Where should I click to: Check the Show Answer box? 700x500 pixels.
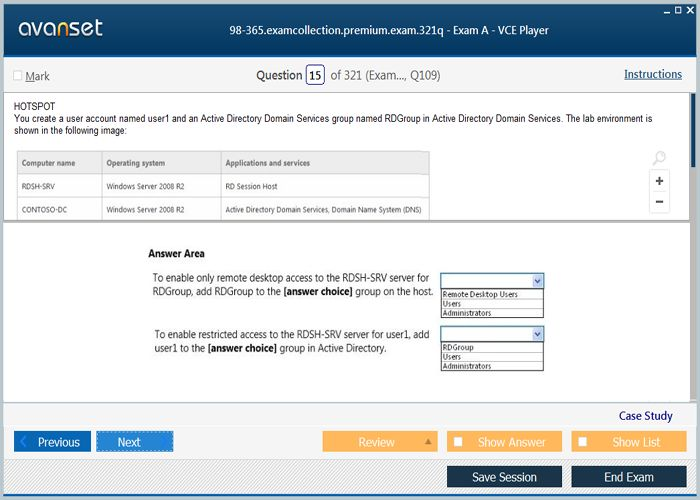(x=458, y=442)
